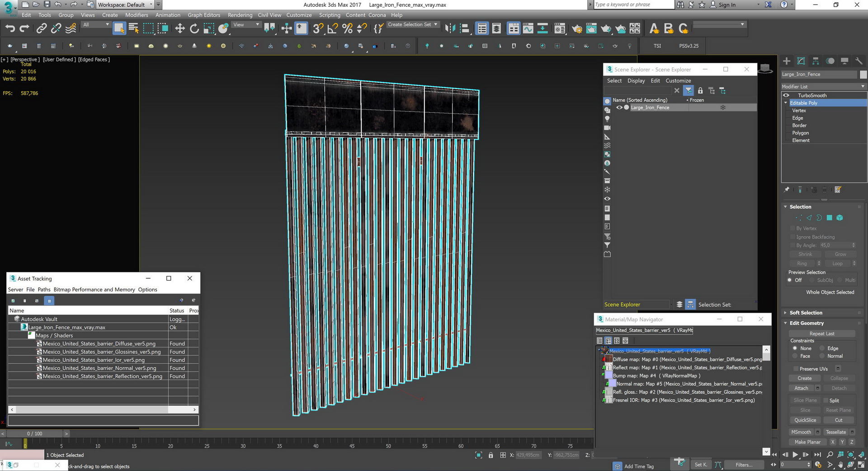Activate the Select and Move tool
This screenshot has width=868, height=471.
(x=180, y=29)
